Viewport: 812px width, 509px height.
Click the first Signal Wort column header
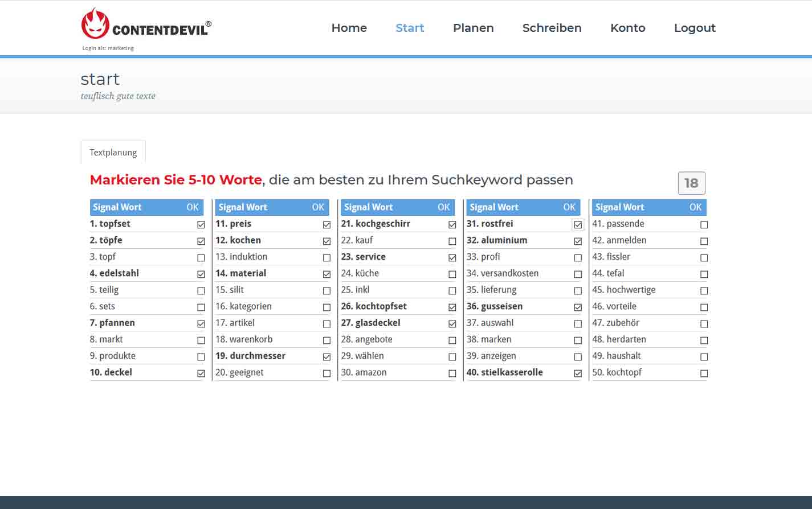pyautogui.click(x=117, y=207)
